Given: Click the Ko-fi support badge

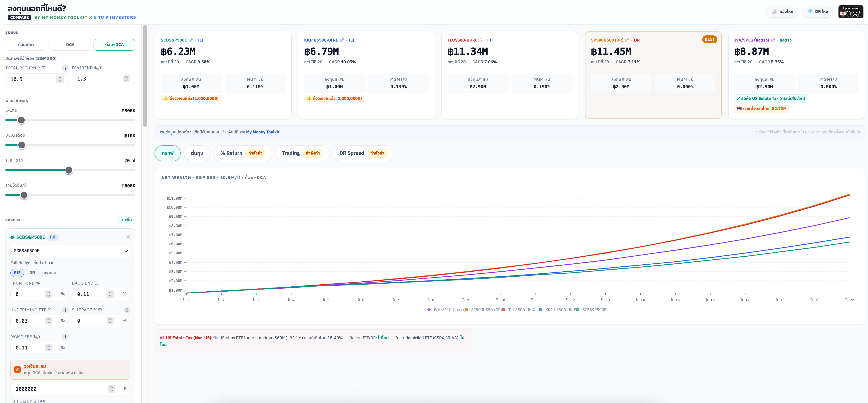Looking at the screenshot, I should pyautogui.click(x=851, y=12).
